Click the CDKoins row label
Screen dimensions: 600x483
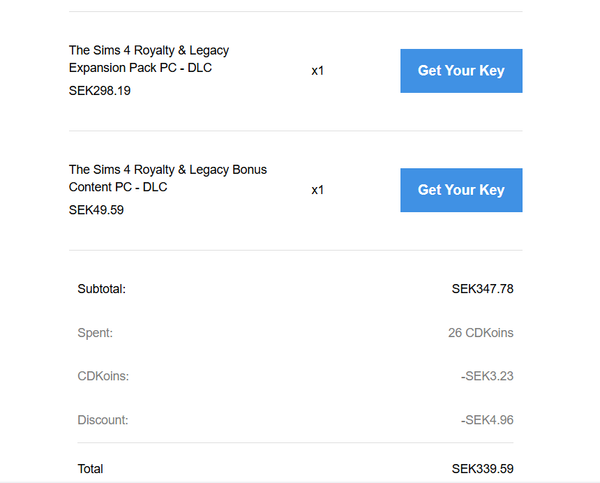[103, 376]
